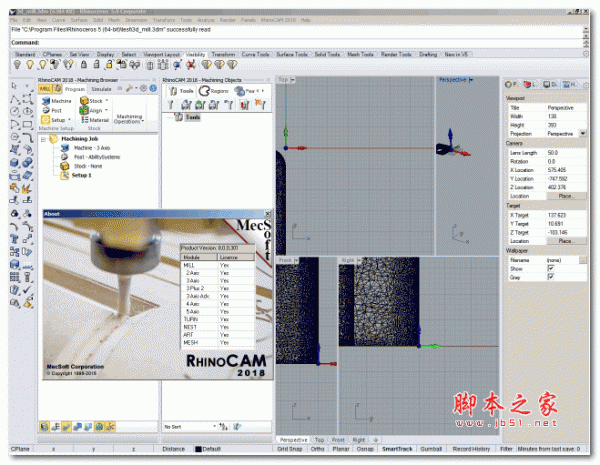600x465 pixels.
Task: Open the Properties panel tab icon
Action: [510, 84]
